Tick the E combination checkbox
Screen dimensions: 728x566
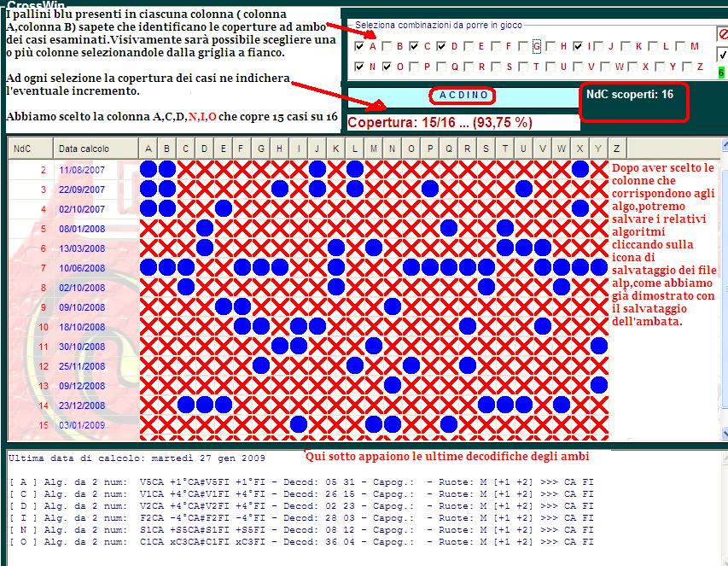pos(469,46)
